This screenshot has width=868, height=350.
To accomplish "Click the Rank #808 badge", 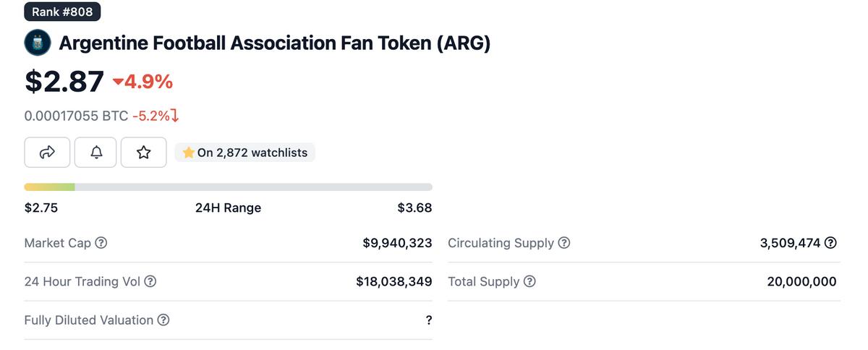I will [x=63, y=12].
